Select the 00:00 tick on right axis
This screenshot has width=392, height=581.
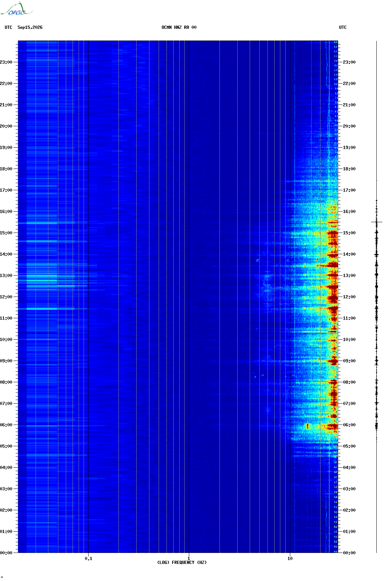349,553
